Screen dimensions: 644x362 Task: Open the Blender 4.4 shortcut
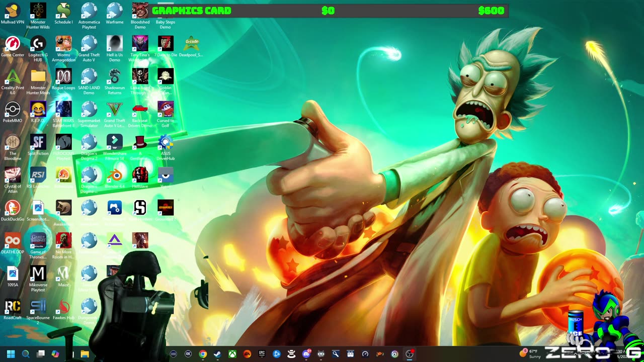point(115,178)
